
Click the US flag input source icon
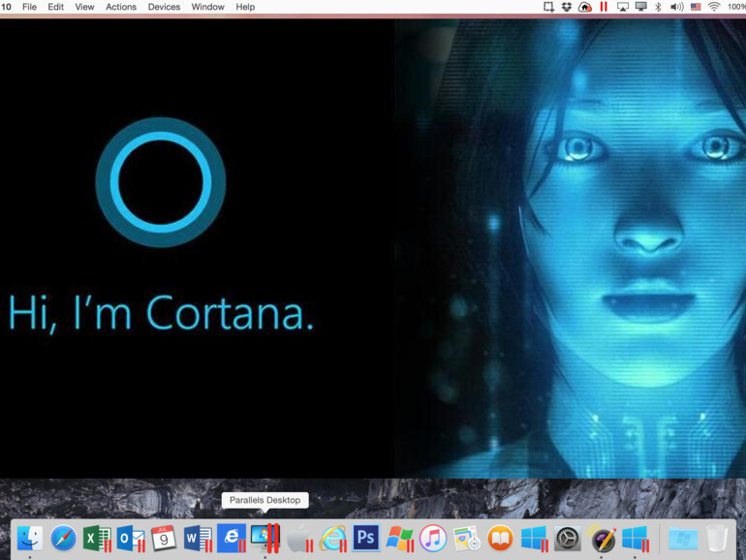click(696, 7)
